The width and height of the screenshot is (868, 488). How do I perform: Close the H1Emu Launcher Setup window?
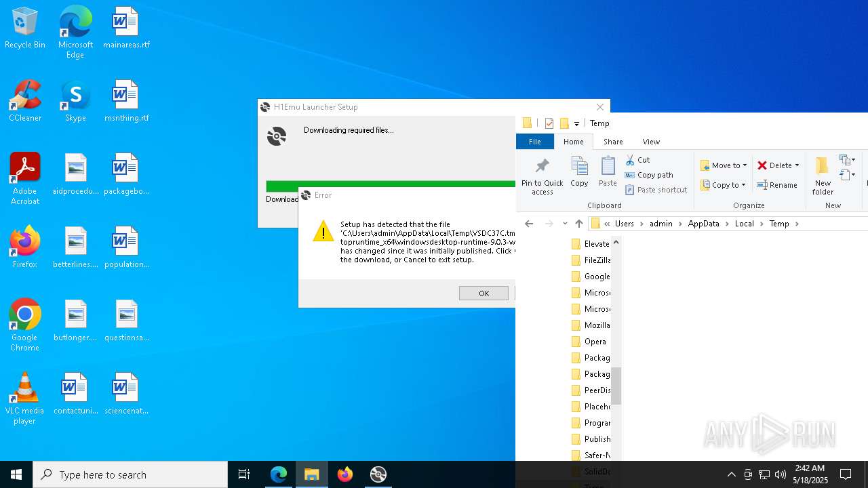599,107
